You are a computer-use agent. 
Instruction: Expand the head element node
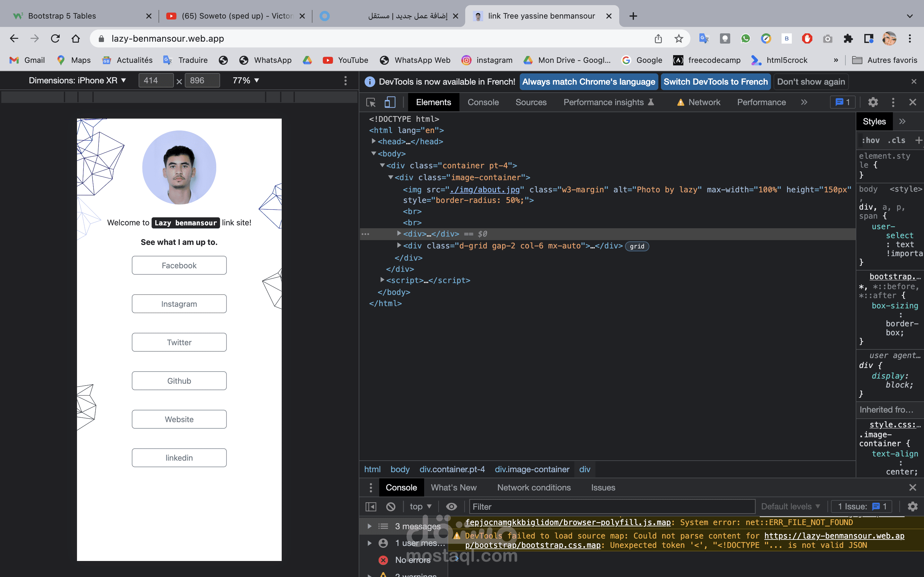pyautogui.click(x=374, y=141)
